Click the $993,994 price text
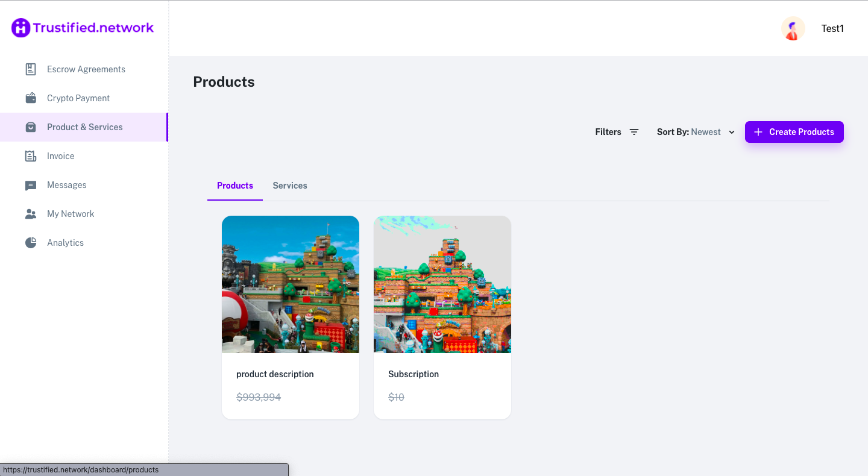 [259, 397]
